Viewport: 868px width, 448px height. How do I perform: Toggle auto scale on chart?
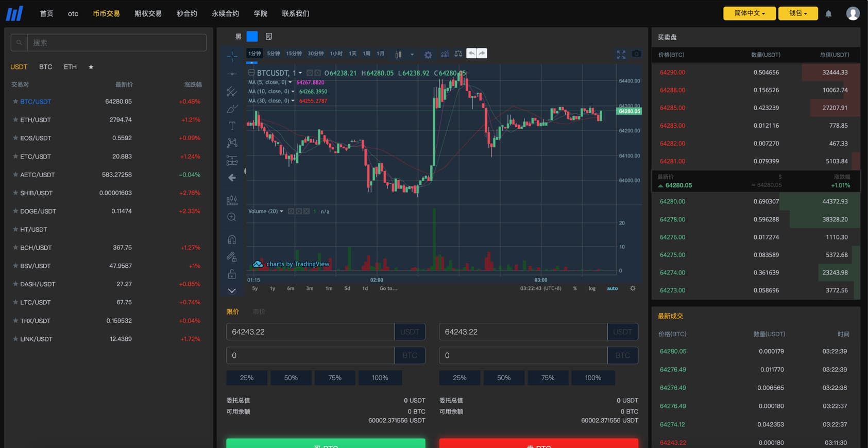click(612, 288)
